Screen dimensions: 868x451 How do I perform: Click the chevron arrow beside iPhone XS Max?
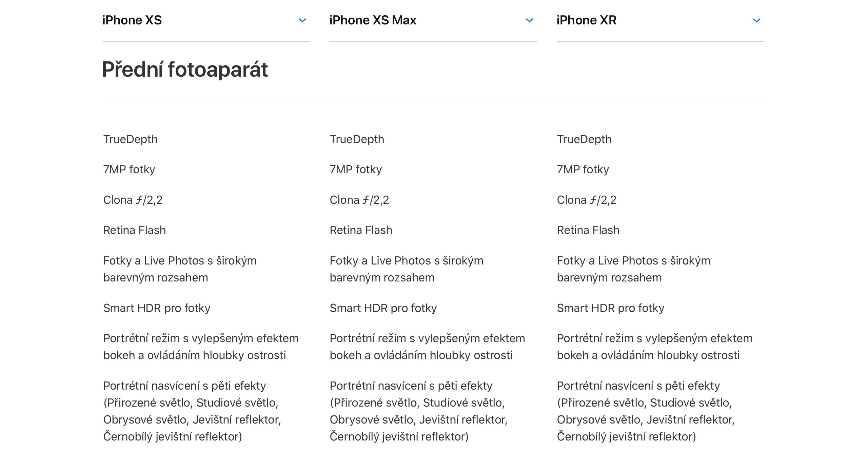coord(529,20)
